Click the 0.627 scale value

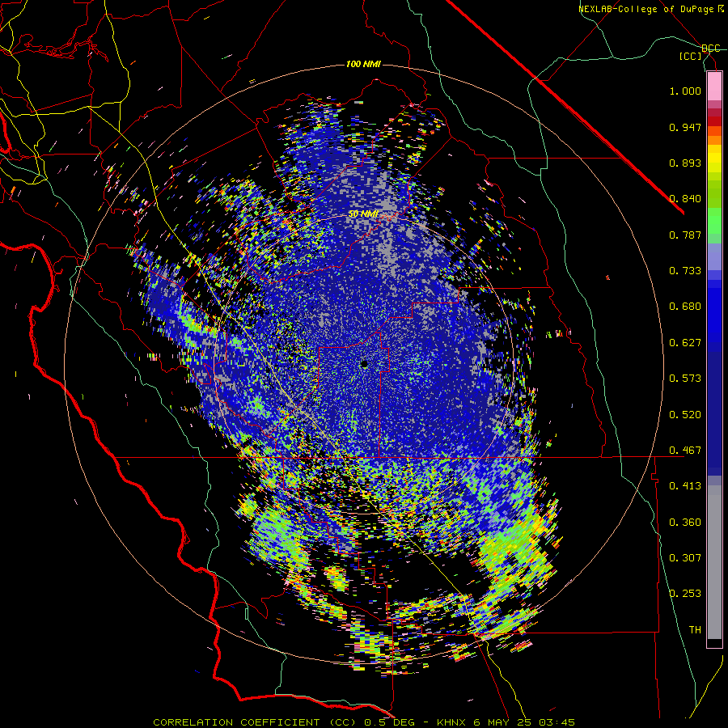click(685, 343)
